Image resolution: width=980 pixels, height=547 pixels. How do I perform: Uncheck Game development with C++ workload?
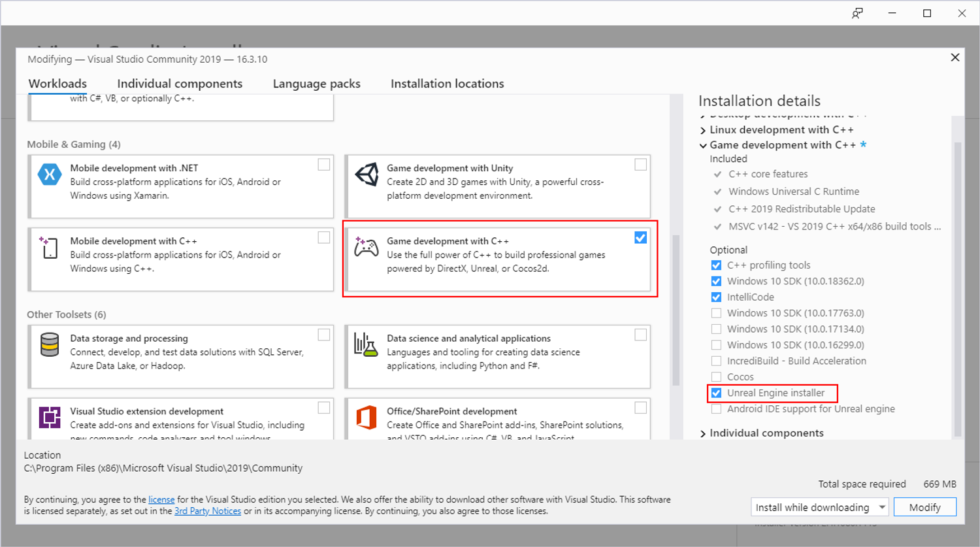pos(641,238)
